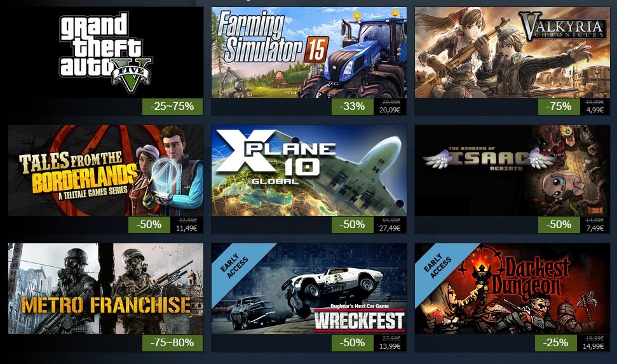This screenshot has height=364, width=617.
Task: Open the Grand Theft Auto V banner
Action: 105,52
